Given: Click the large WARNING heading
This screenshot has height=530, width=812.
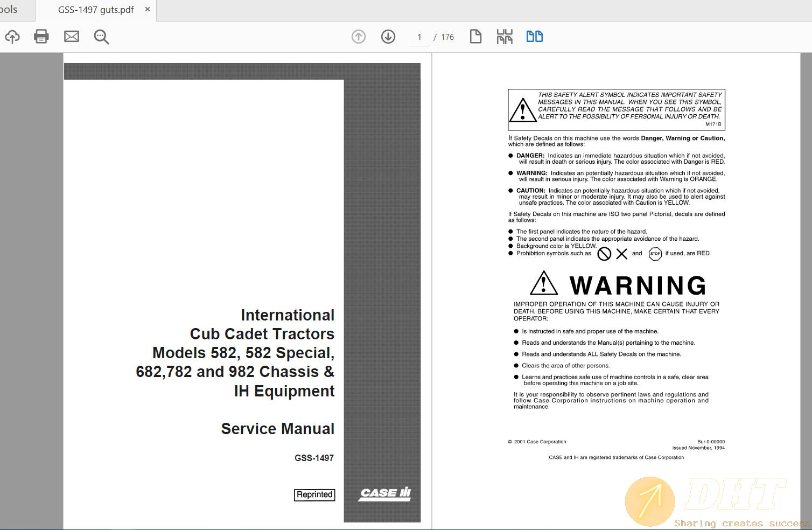Looking at the screenshot, I should click(638, 285).
